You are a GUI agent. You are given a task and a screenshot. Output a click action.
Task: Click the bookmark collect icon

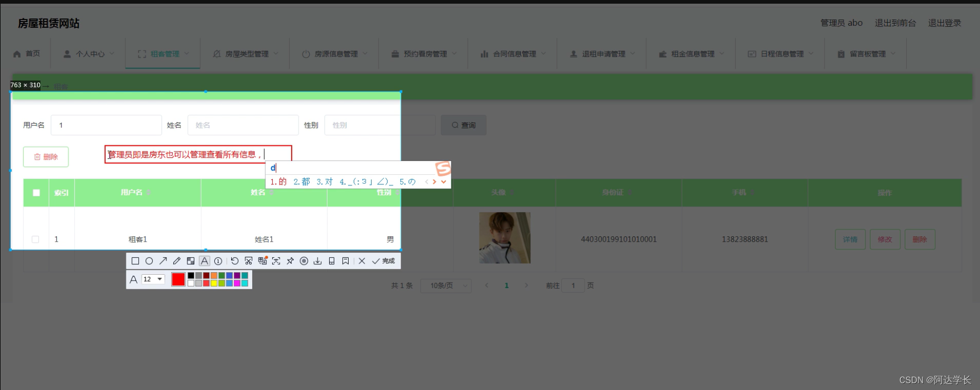coord(345,261)
